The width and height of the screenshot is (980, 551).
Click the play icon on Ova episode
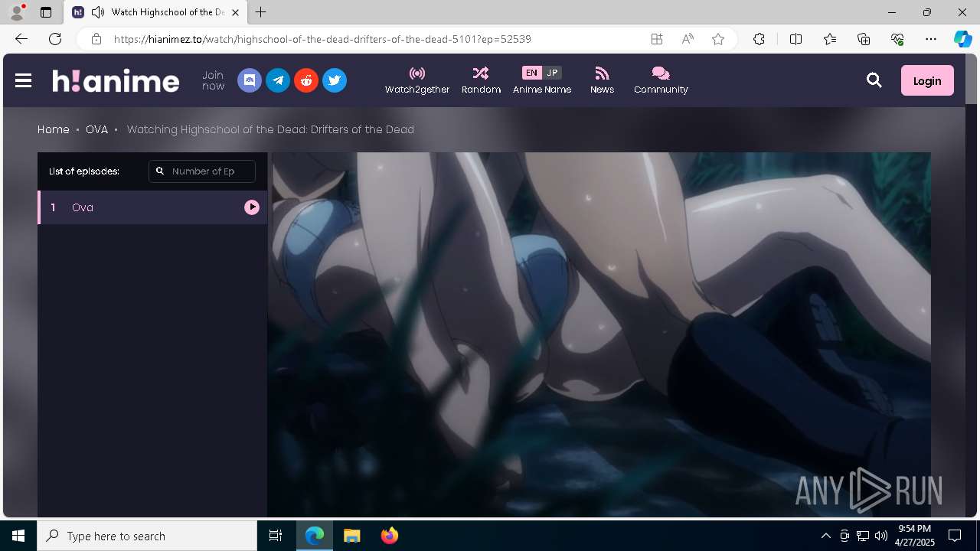(252, 207)
